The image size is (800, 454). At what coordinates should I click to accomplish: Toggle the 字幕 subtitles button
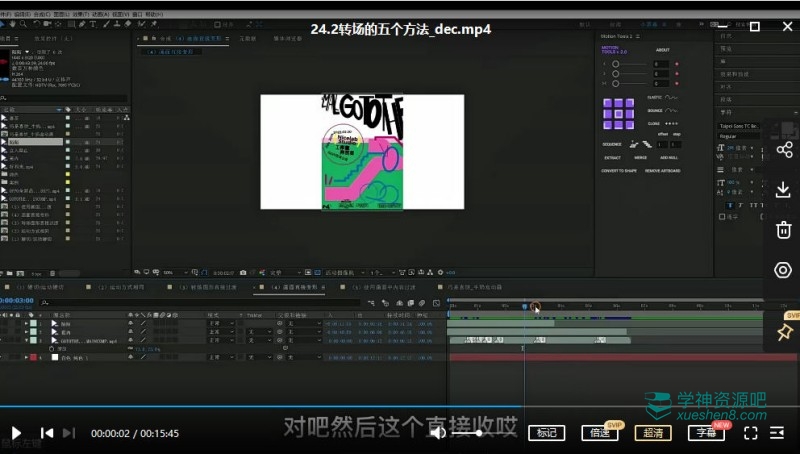point(705,433)
